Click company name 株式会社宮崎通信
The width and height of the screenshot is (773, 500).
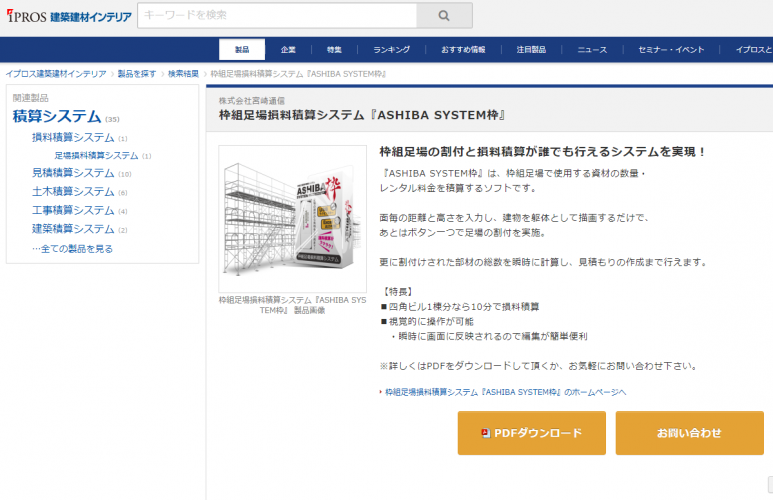(x=251, y=101)
